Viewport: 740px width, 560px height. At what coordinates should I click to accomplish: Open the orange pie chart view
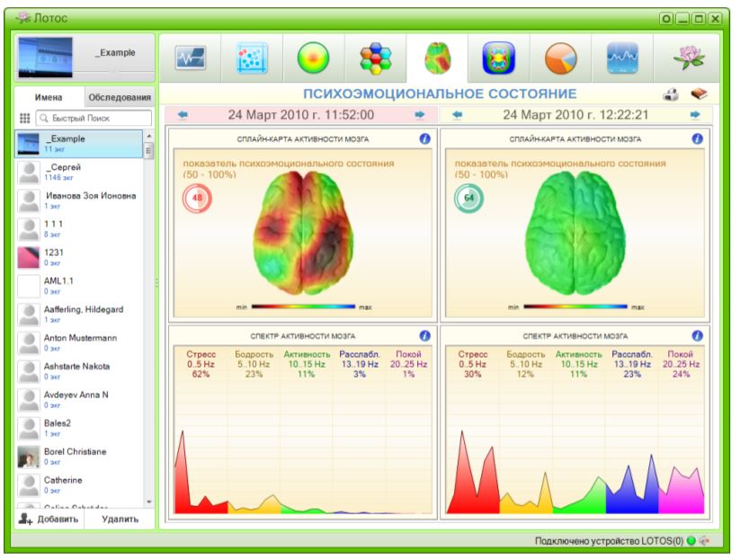(x=560, y=58)
